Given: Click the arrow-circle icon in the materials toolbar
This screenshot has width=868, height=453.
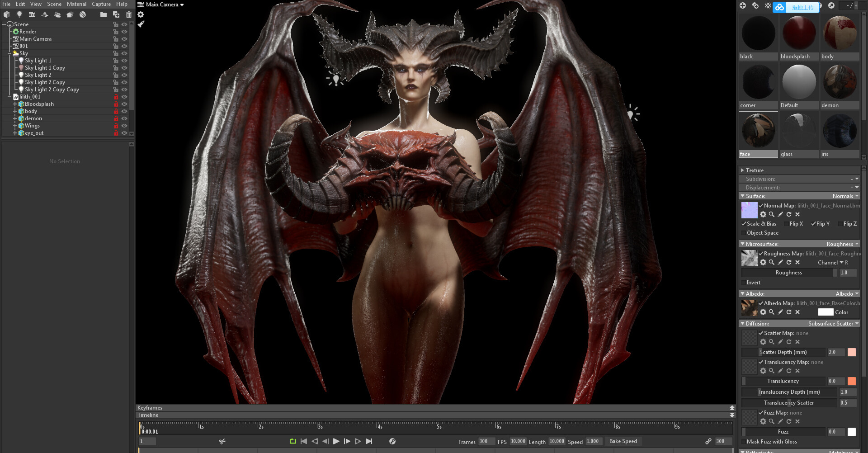Looking at the screenshot, I should (x=831, y=5).
